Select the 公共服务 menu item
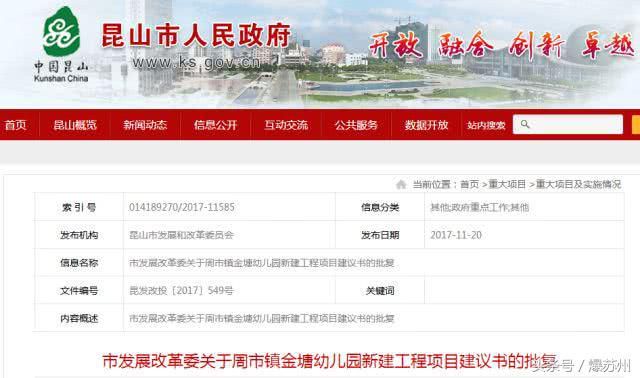The height and width of the screenshot is (378, 640). coord(356,125)
